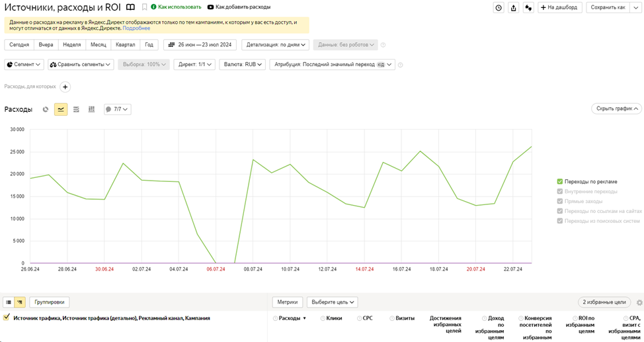Select the 'Неделя' period tab

point(71,45)
